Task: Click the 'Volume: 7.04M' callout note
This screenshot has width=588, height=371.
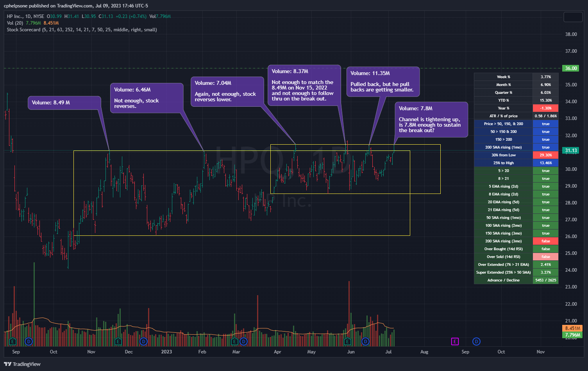Action: (227, 91)
